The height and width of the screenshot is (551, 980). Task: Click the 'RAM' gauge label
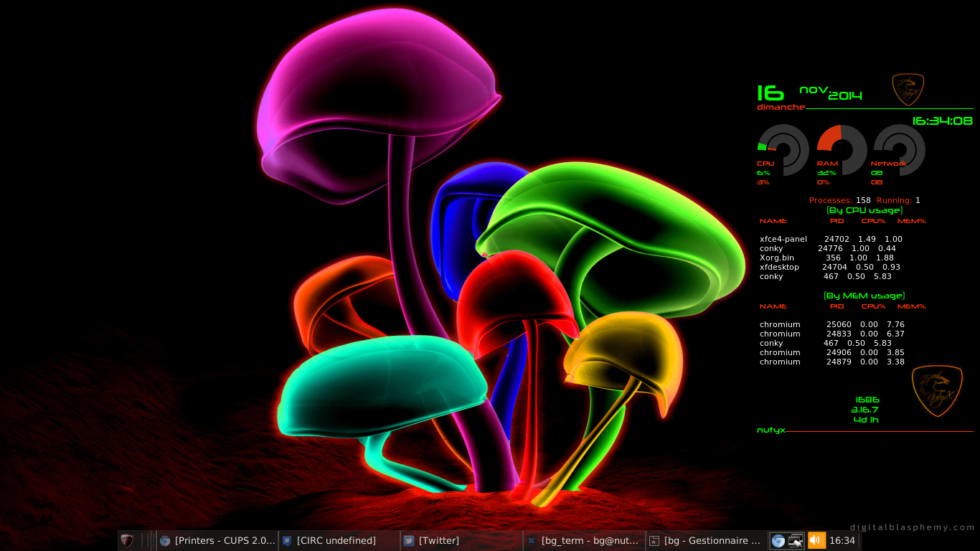827,164
